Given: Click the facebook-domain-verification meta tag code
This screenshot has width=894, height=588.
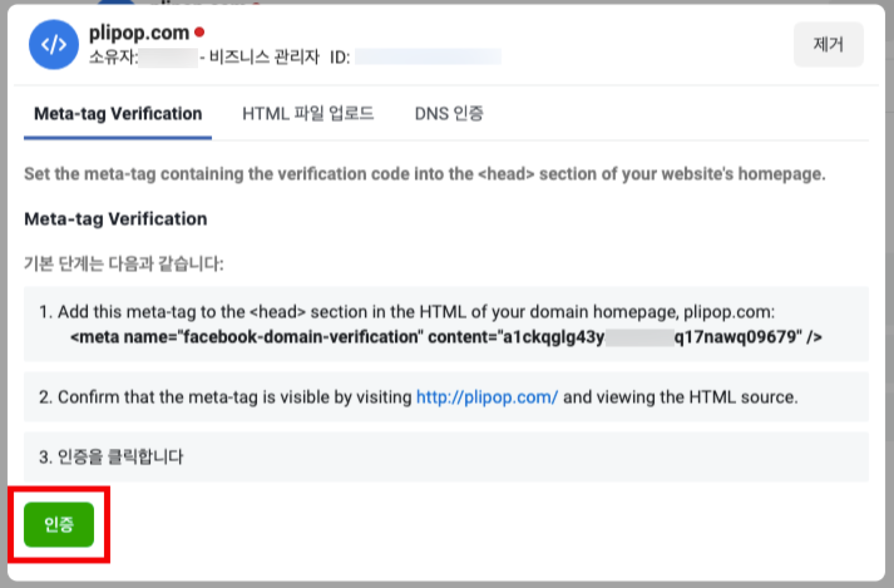Looking at the screenshot, I should point(445,337).
